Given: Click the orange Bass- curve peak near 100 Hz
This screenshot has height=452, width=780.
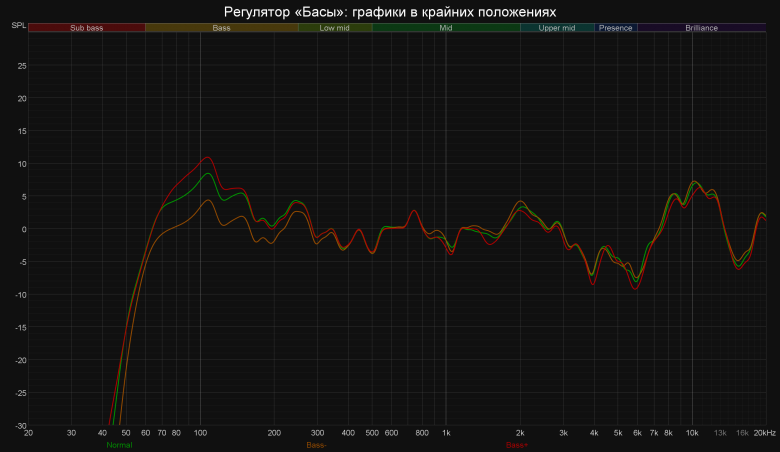Looking at the screenshot, I should [207, 200].
